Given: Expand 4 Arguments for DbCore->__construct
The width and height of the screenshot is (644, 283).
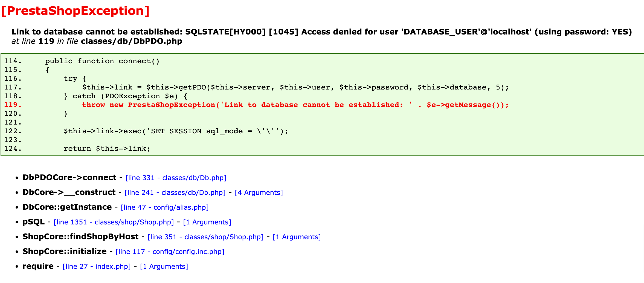Looking at the screenshot, I should (x=259, y=193).
